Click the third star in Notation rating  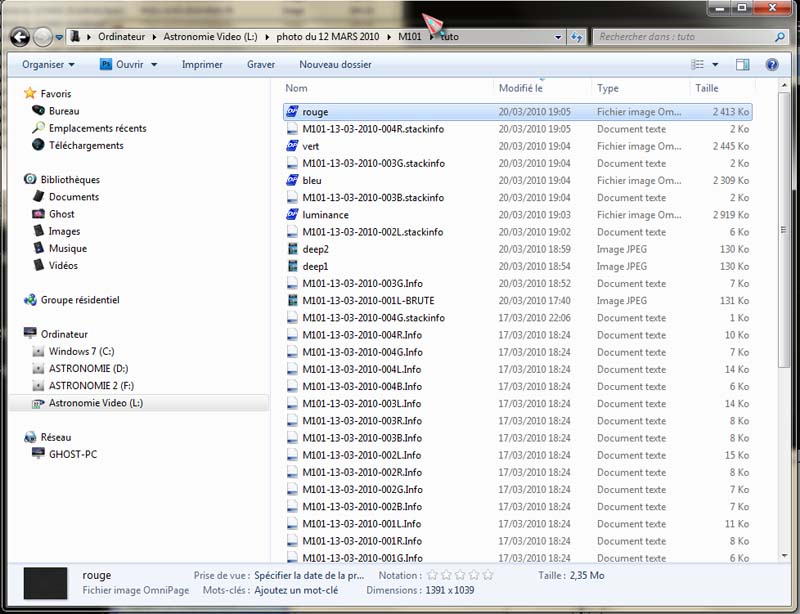460,575
